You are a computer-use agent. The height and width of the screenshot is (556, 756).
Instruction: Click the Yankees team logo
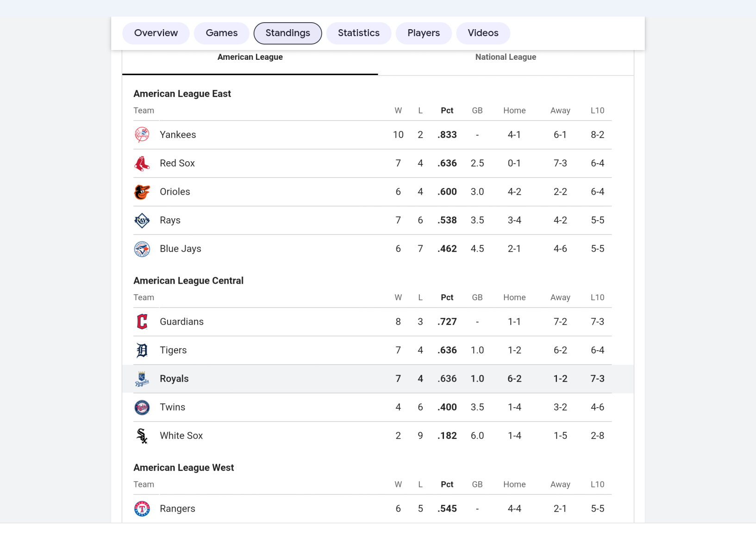coord(142,135)
